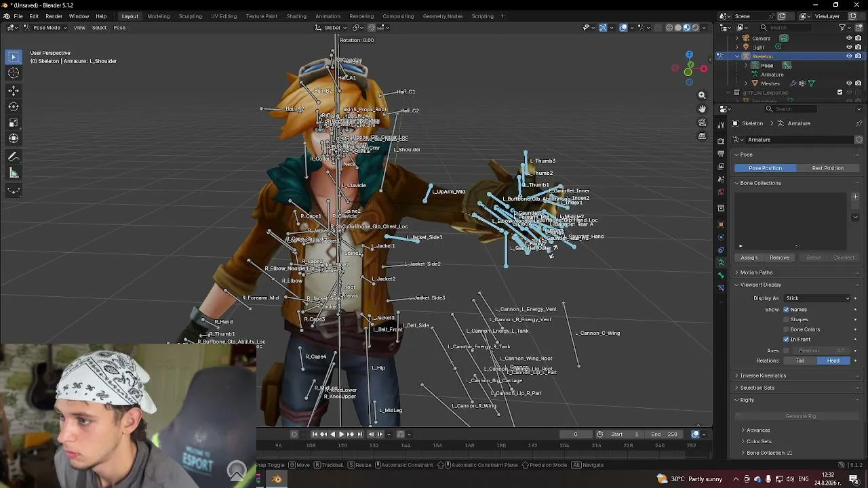Enable the Shapes checkbox
Viewport: 868px width, 488px height.
pyautogui.click(x=787, y=320)
